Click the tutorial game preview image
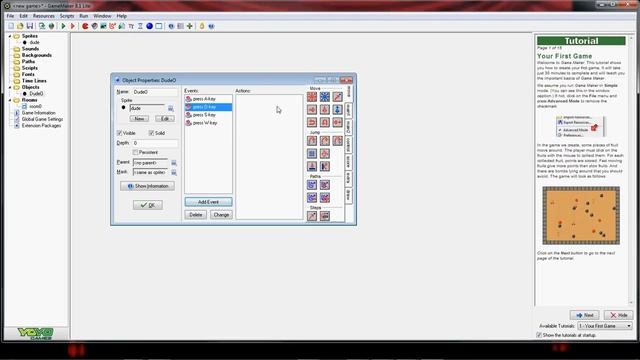The image size is (640, 360). pos(581,216)
